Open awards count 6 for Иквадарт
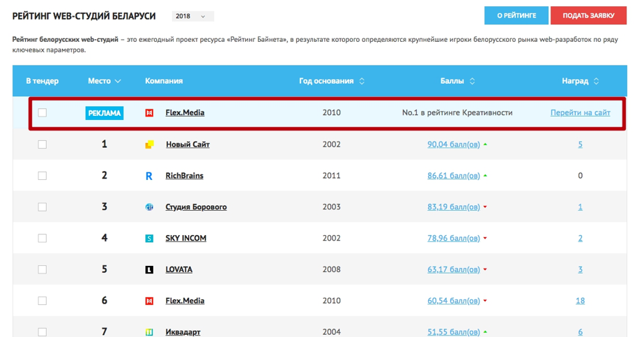The image size is (644, 337). (581, 331)
